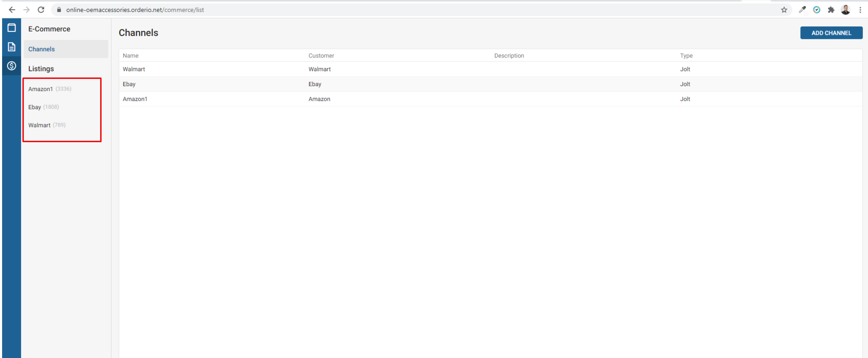Open the inventory box icon in sidebar

pos(11,28)
